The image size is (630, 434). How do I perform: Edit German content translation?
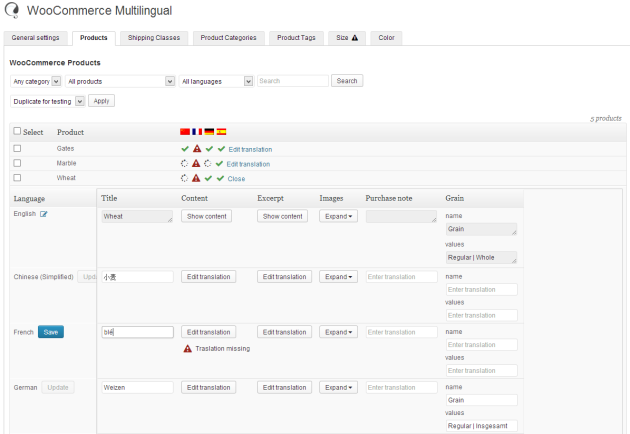(209, 387)
